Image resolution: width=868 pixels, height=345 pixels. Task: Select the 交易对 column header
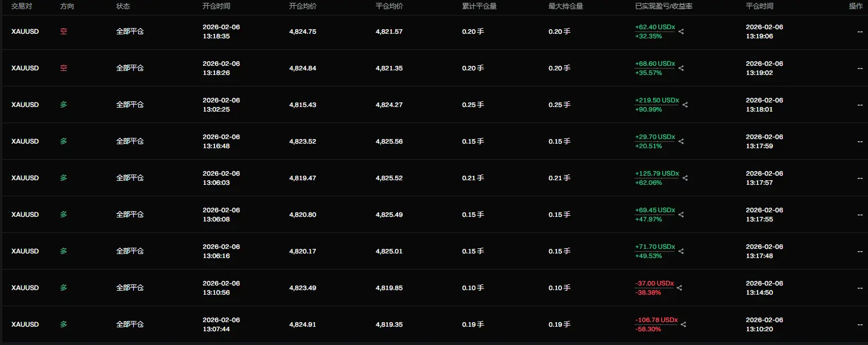(x=22, y=6)
